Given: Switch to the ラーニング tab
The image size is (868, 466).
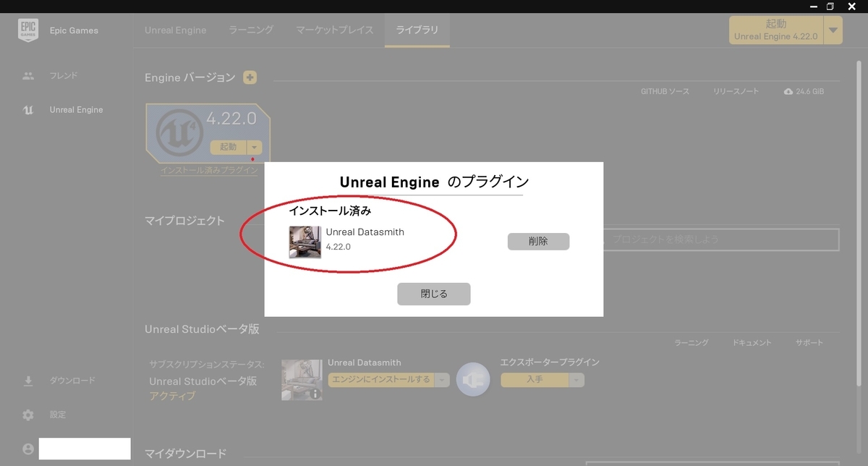Looking at the screenshot, I should 250,30.
